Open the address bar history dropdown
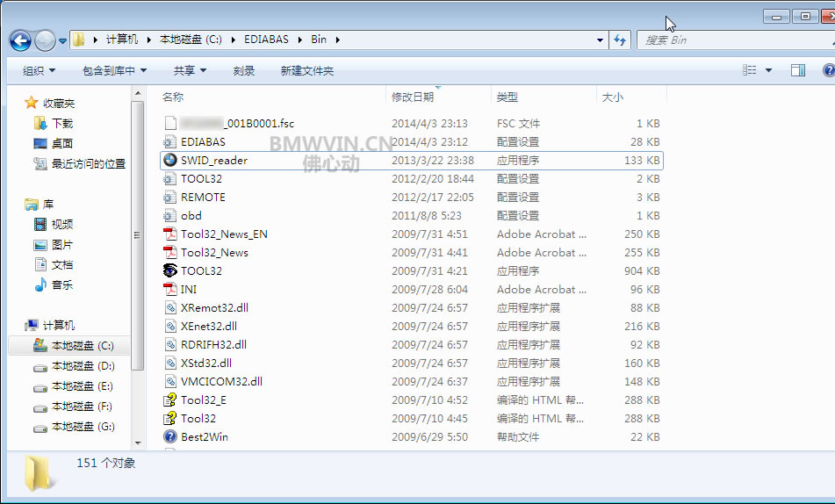The image size is (835, 504). pyautogui.click(x=601, y=40)
